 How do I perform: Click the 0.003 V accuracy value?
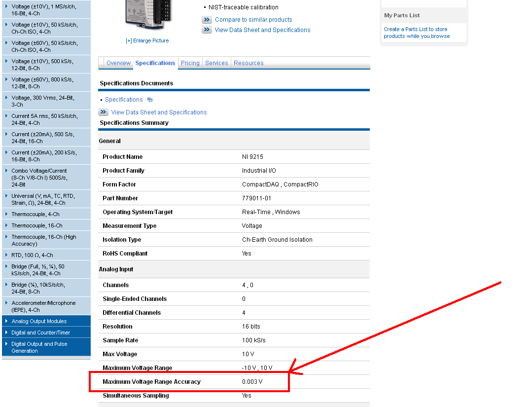[x=252, y=382]
